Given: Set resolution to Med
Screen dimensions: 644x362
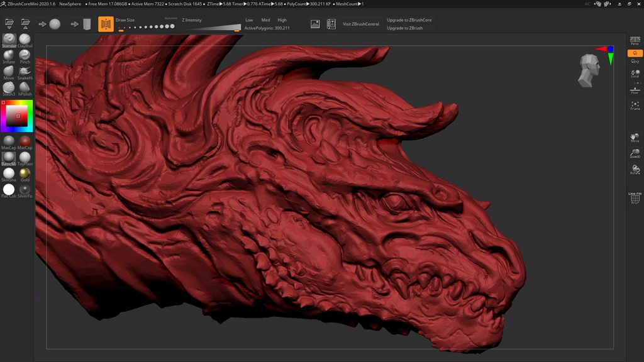Looking at the screenshot, I should 266,19.
